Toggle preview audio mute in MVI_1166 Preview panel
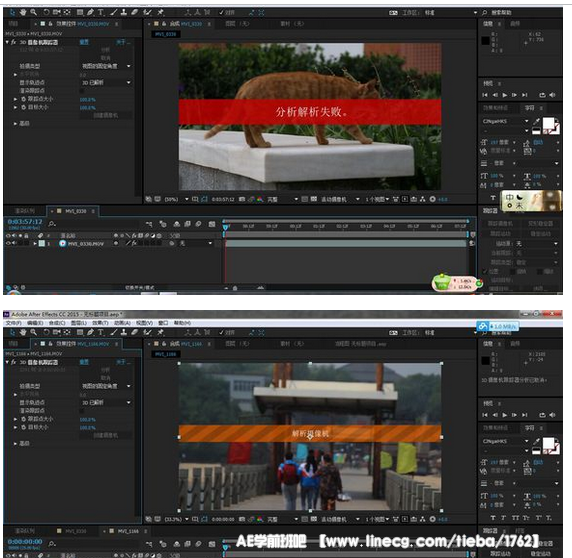This screenshot has width=572, height=558. point(552,415)
